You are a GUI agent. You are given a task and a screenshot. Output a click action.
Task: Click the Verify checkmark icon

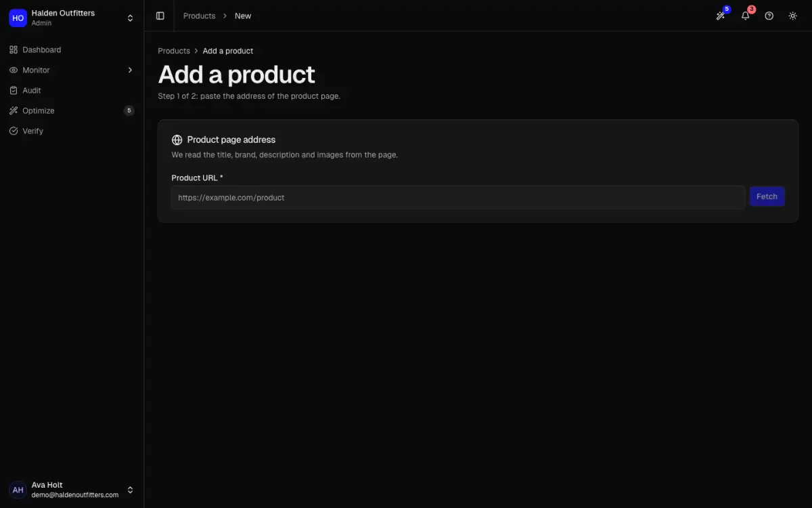[x=14, y=131]
